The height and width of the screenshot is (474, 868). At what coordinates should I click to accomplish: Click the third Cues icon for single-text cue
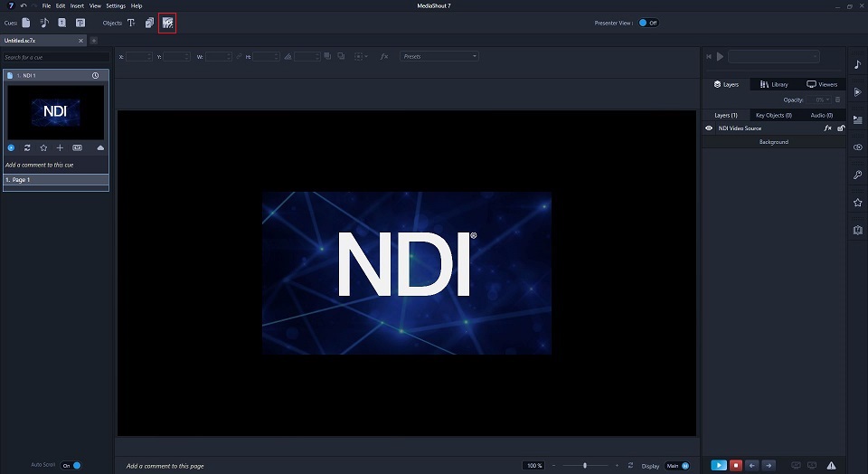click(62, 23)
